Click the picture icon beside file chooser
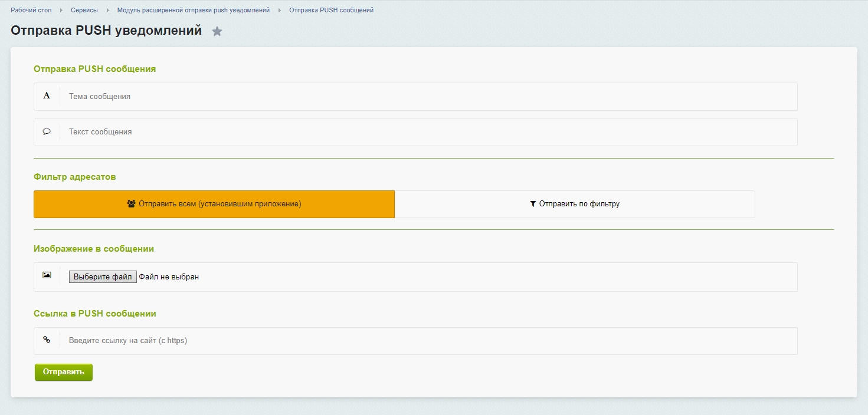This screenshot has height=415, width=868. [47, 275]
